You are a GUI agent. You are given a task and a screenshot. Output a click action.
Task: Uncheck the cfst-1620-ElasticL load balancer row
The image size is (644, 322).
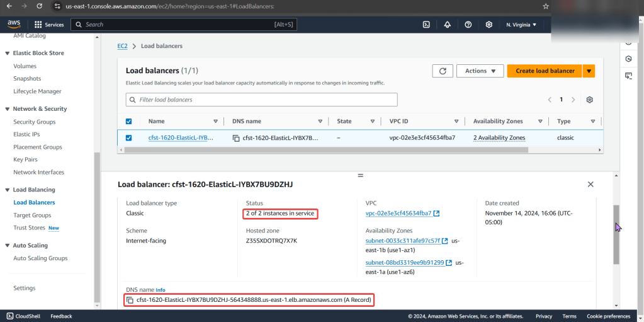pos(129,138)
